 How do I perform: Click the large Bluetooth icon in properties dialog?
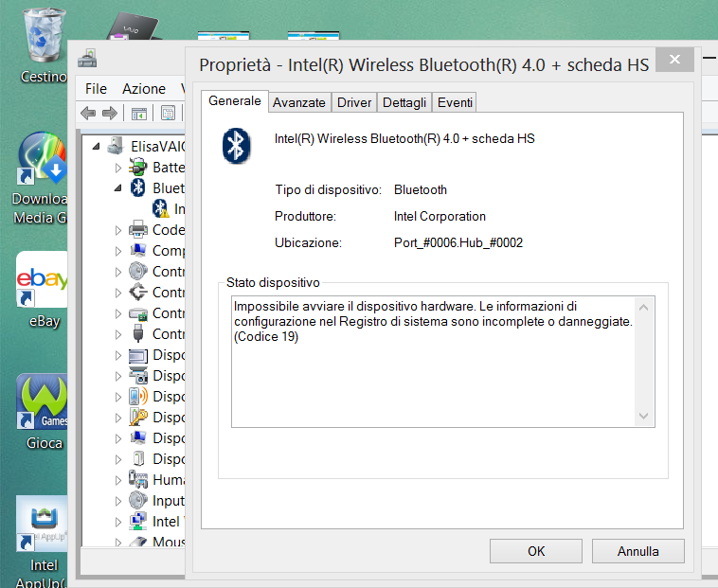click(236, 146)
